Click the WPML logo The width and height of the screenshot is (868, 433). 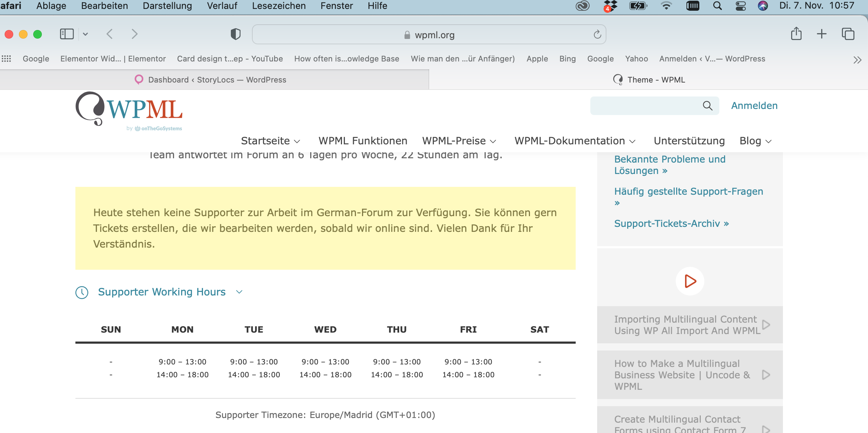click(129, 111)
